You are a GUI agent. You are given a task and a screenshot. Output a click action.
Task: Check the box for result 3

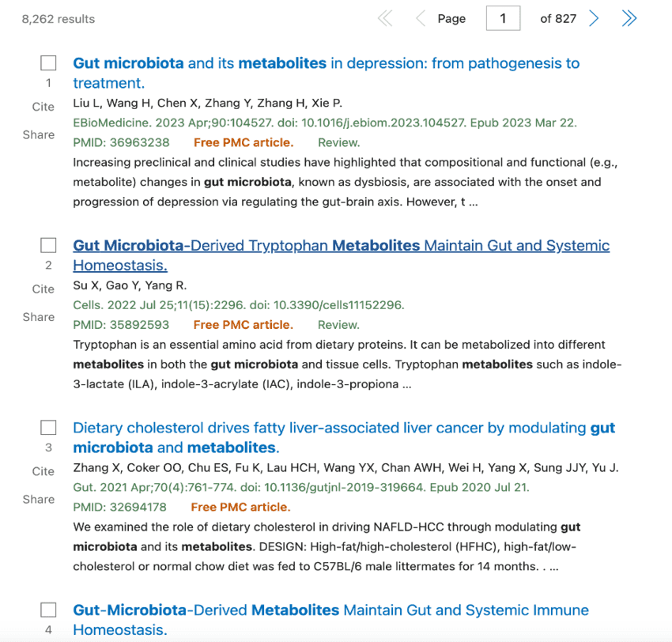click(48, 428)
